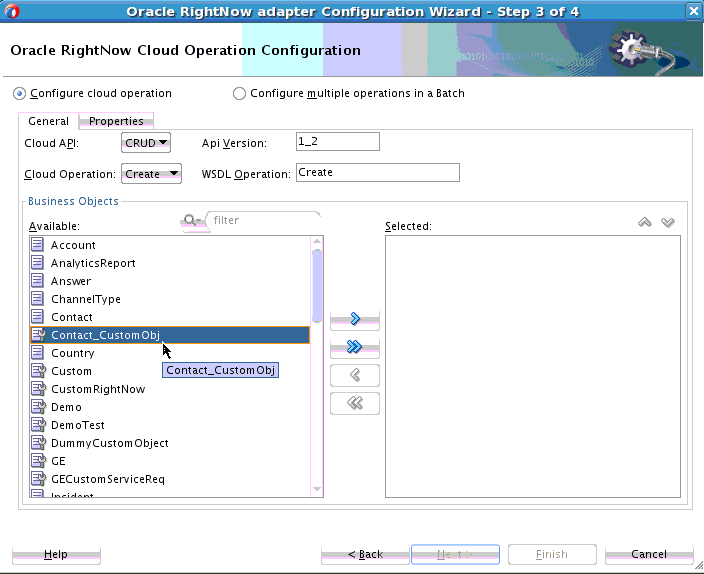Screen dimensions: 704x574
Task: Click scrollbar up arrow in Available list
Action: tap(317, 242)
